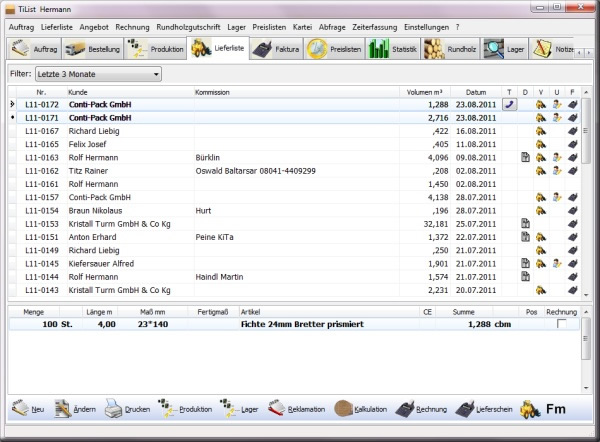Open the Preislisten tab with coin icon
600x442 pixels.
334,49
